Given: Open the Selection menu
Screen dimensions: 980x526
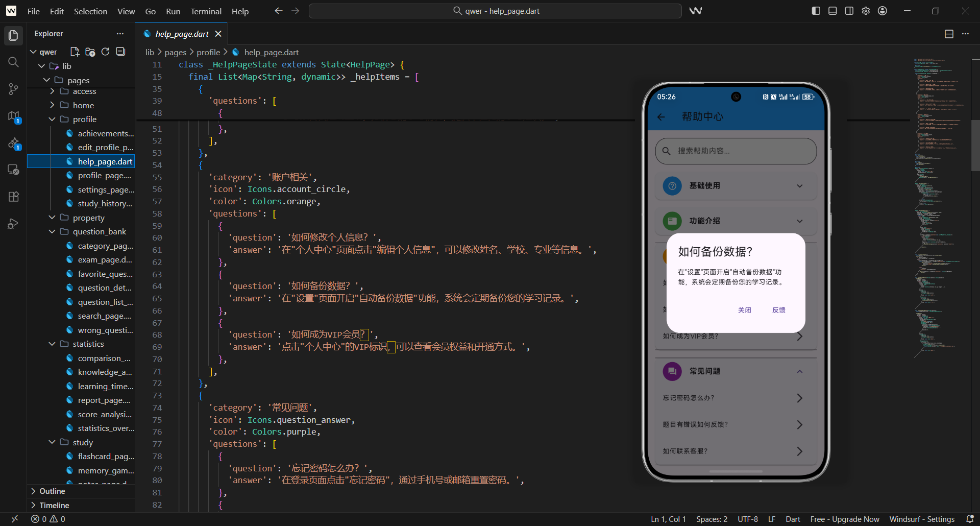Looking at the screenshot, I should coord(90,11).
